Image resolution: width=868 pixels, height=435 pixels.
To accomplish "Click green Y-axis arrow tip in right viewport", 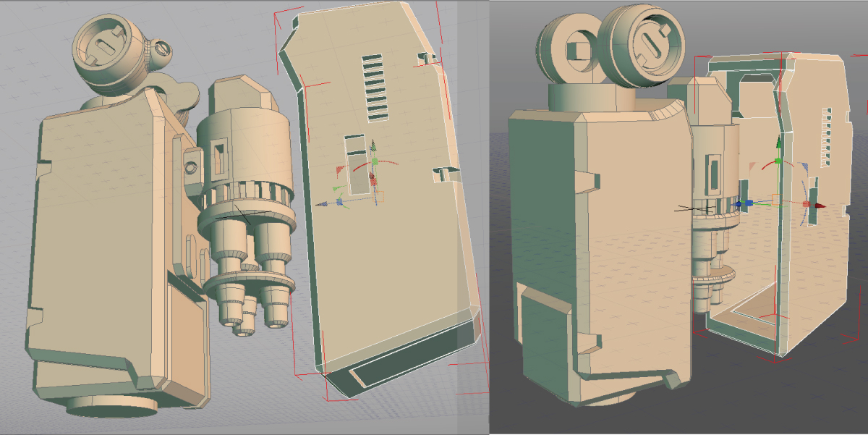I will coord(778,142).
